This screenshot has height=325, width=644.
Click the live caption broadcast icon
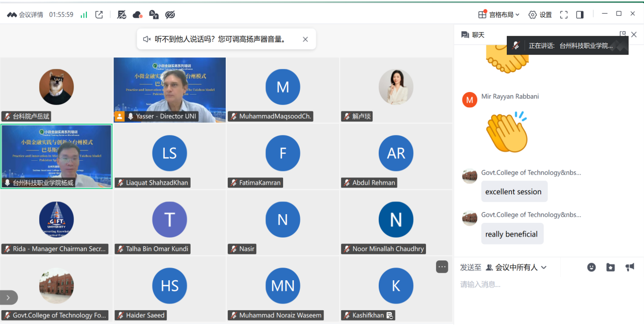coord(154,15)
